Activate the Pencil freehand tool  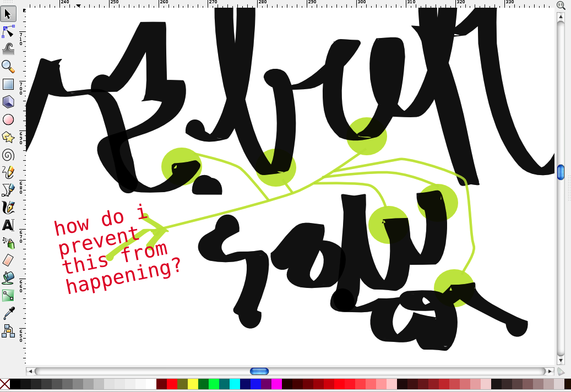tap(8, 172)
